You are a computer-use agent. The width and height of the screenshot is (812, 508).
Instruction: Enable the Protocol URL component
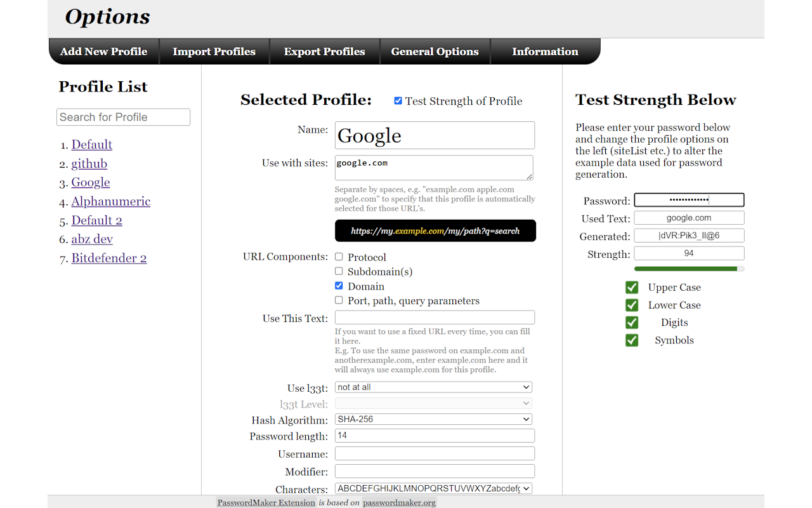point(339,257)
